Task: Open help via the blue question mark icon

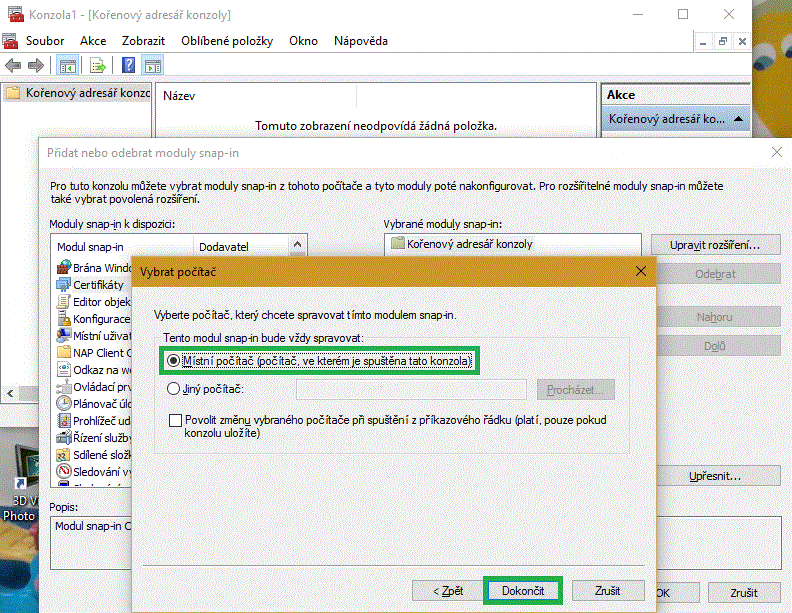Action: click(128, 66)
